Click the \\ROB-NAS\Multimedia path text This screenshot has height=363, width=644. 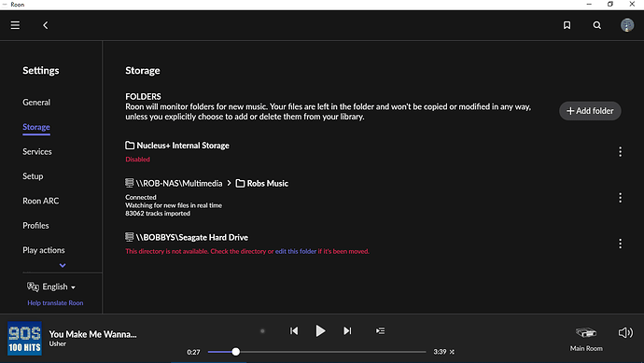click(179, 183)
